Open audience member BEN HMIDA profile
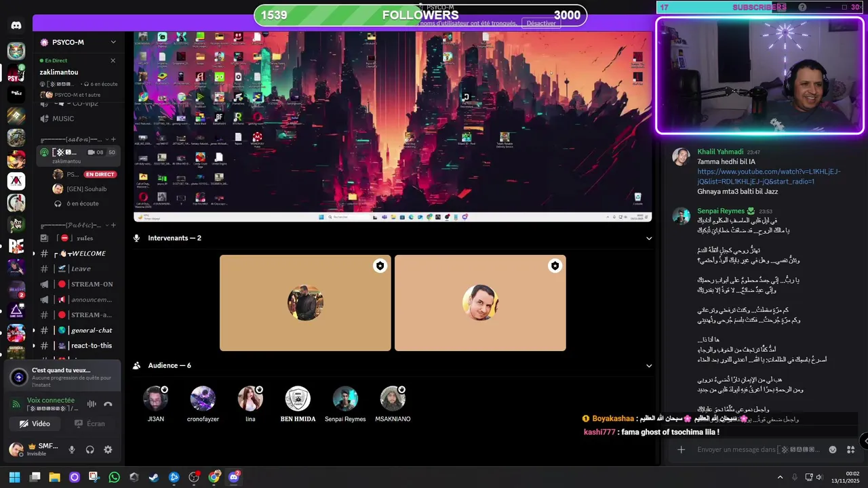The height and width of the screenshot is (488, 868). click(298, 404)
